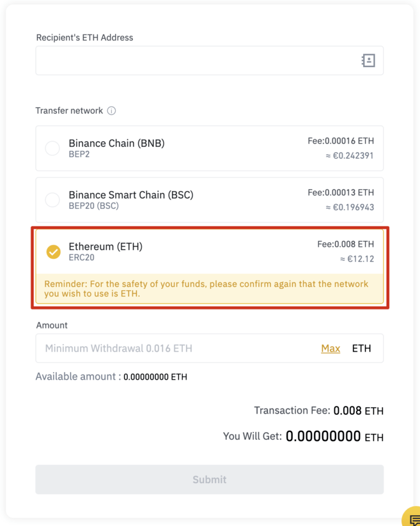This screenshot has width=420, height=526.
Task: Click the ETH network reminder message
Action: point(206,289)
